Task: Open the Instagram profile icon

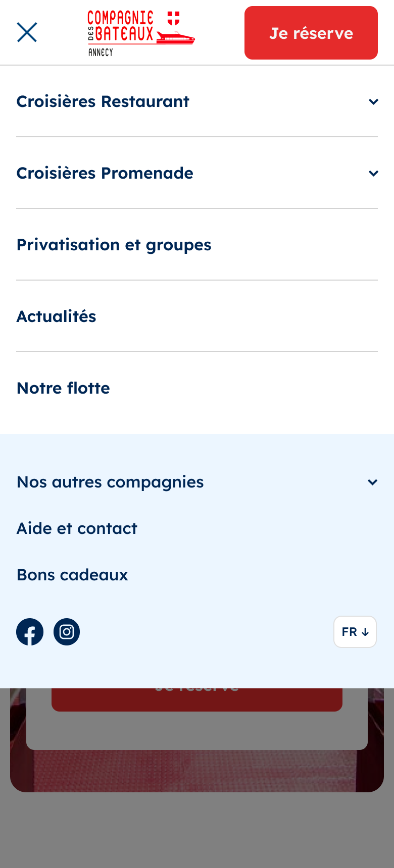Action: tap(67, 632)
